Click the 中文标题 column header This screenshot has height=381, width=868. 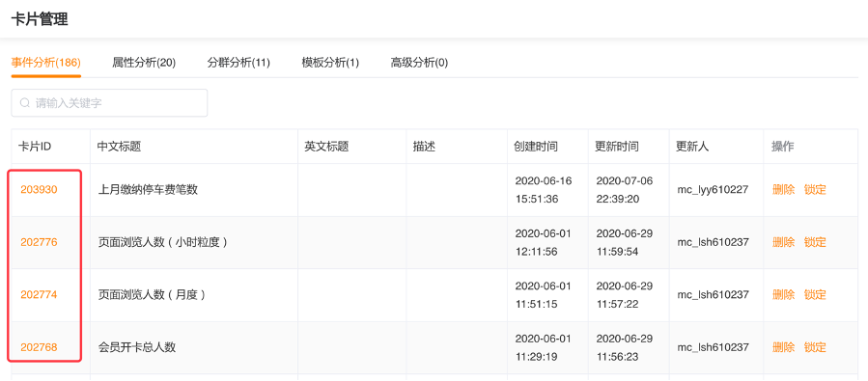click(119, 147)
